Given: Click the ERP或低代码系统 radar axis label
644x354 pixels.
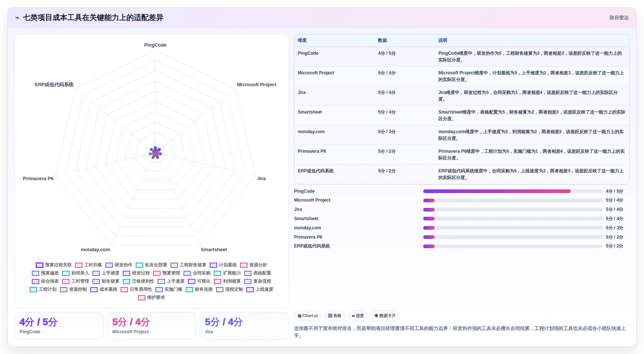Looking at the screenshot, I should point(54,85).
